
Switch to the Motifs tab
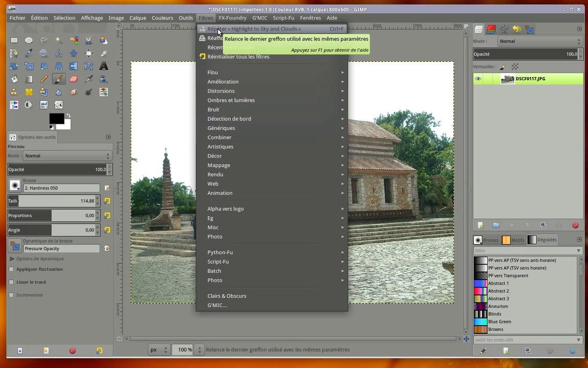click(513, 240)
